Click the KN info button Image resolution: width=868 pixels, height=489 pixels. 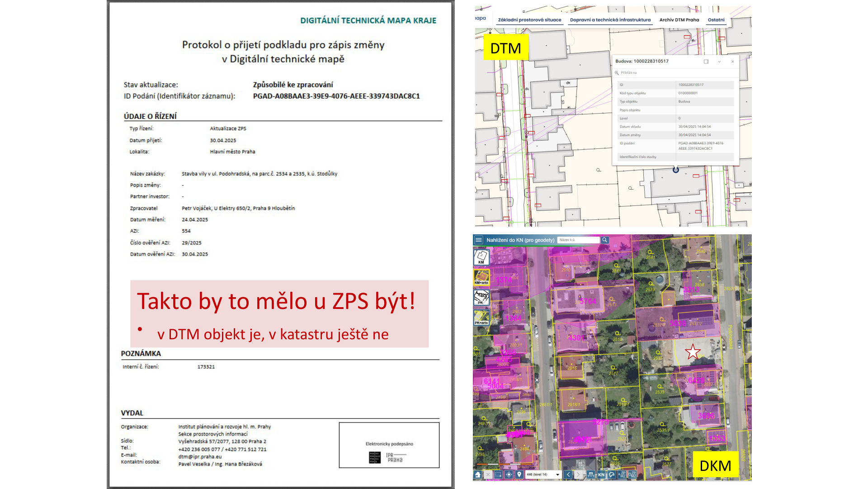click(601, 475)
